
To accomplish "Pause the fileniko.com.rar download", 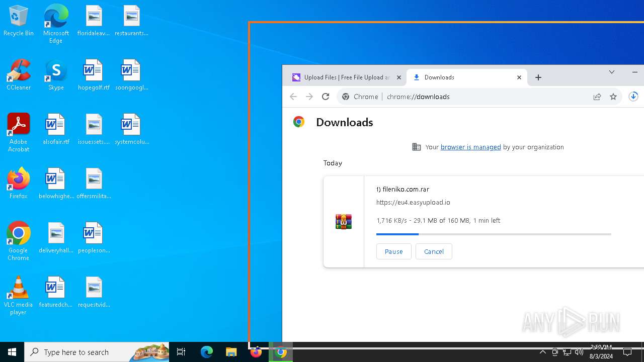I will pos(393,251).
